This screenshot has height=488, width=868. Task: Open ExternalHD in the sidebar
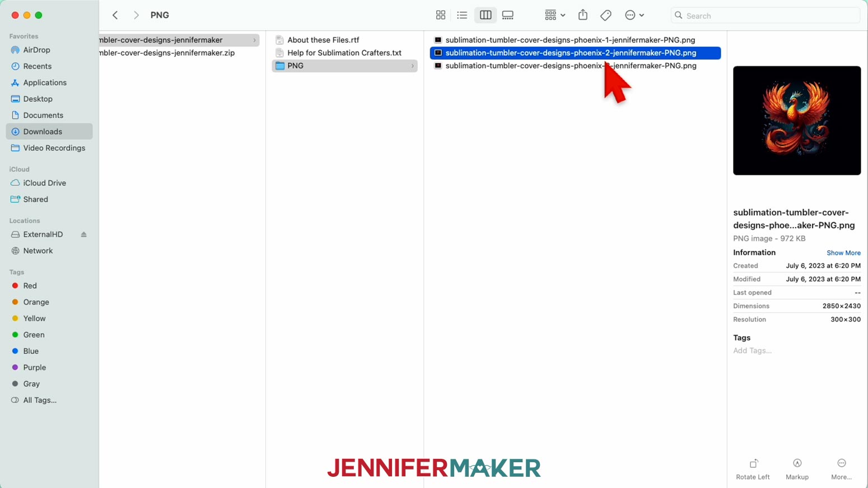coord(43,234)
